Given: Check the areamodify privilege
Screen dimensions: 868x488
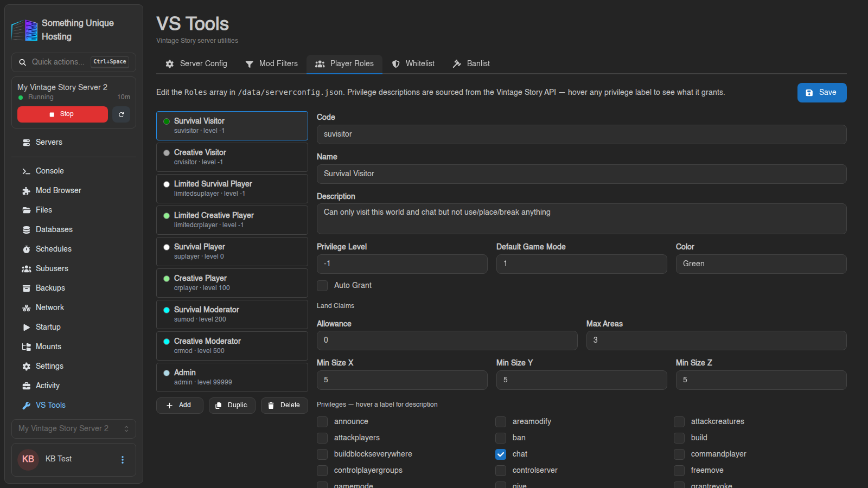Looking at the screenshot, I should (x=501, y=422).
